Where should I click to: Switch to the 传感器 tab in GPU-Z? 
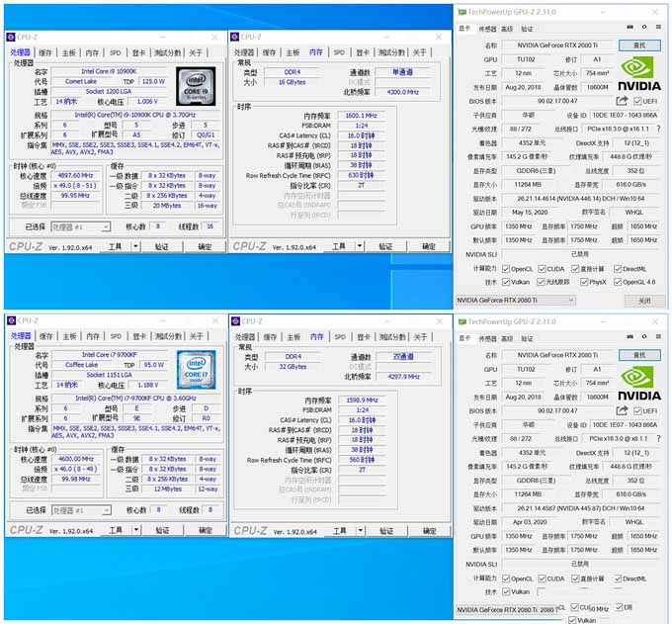486,30
